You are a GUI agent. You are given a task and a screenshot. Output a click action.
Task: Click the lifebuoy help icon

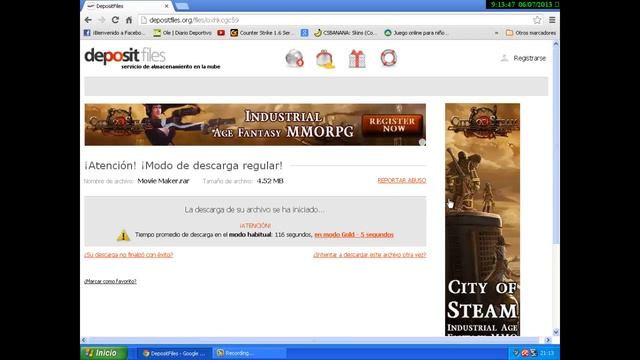click(x=389, y=58)
